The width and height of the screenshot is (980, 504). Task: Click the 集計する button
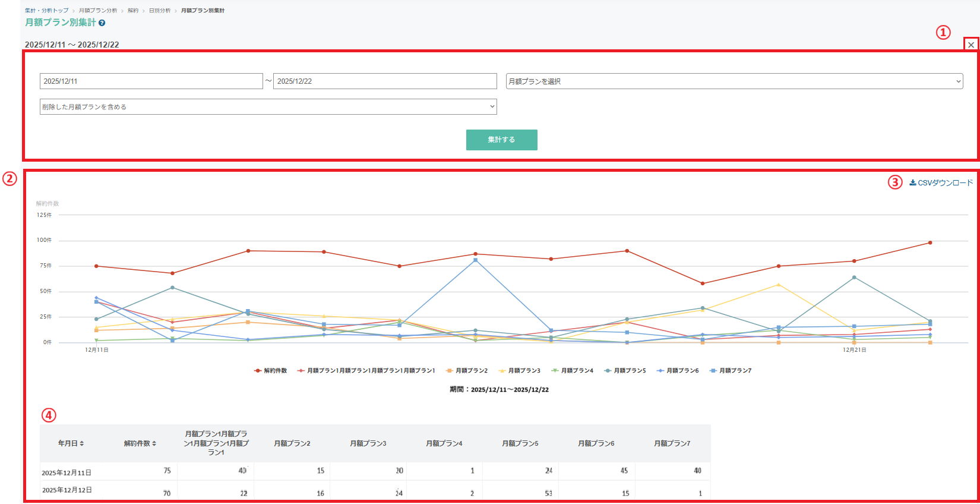[x=502, y=140]
